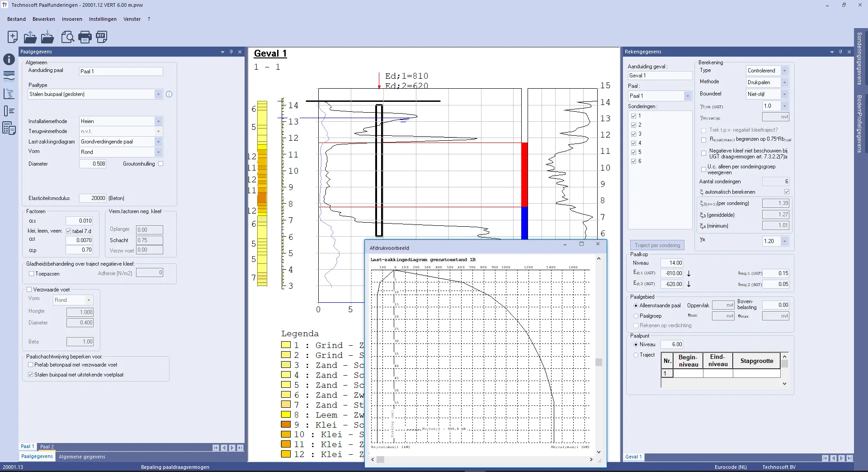Open Sonderingsgegevens side tab
868x472 pixels.
point(860,59)
